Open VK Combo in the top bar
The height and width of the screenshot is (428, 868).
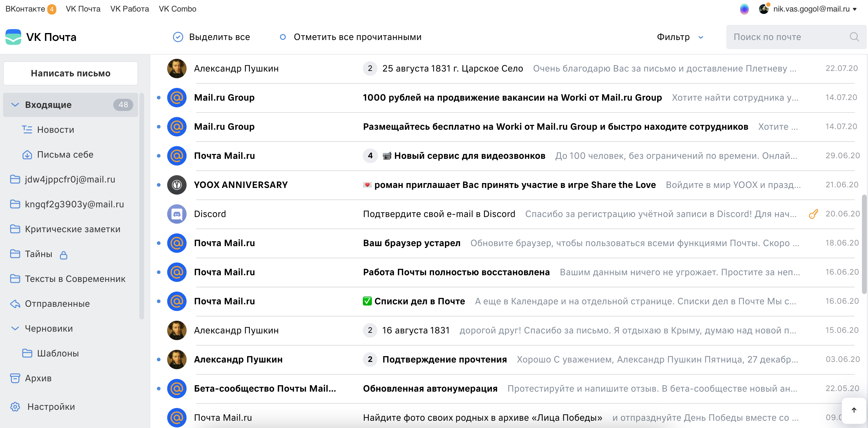(x=177, y=9)
